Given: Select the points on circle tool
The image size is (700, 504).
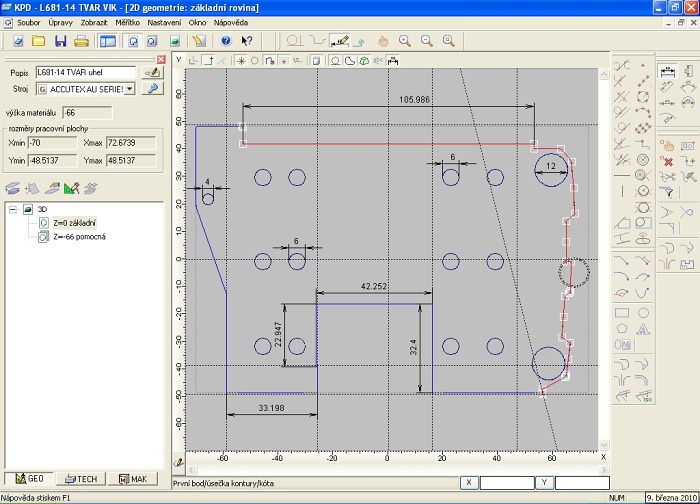Looking at the screenshot, I should 643,97.
